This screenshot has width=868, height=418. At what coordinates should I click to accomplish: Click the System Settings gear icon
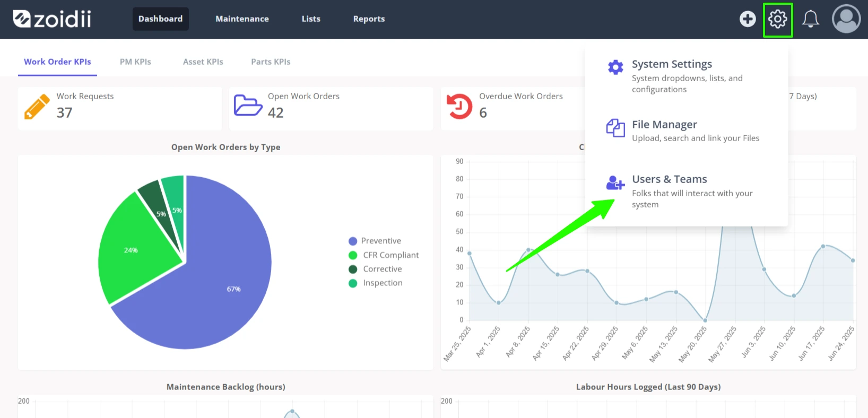tap(615, 67)
